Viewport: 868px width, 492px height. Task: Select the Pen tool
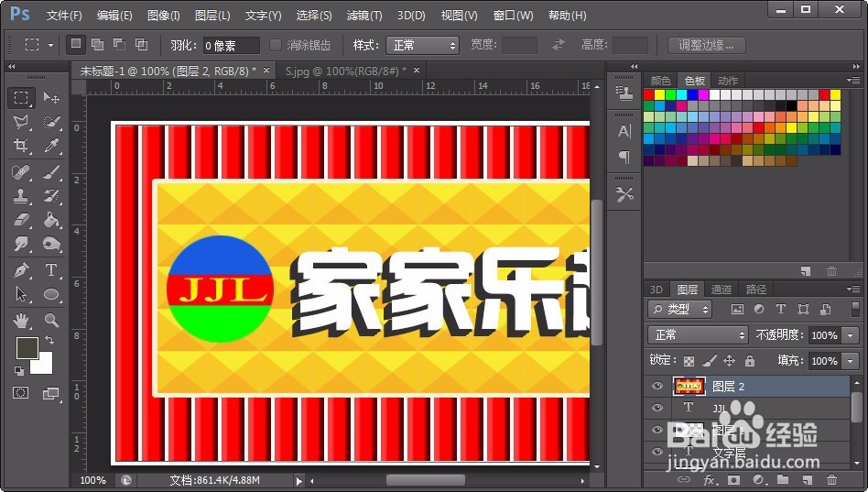point(21,270)
